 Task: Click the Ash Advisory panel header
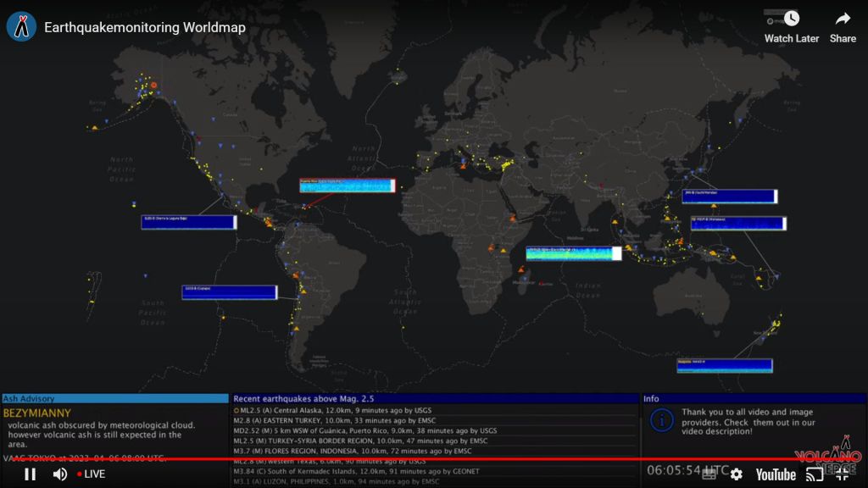(x=114, y=398)
